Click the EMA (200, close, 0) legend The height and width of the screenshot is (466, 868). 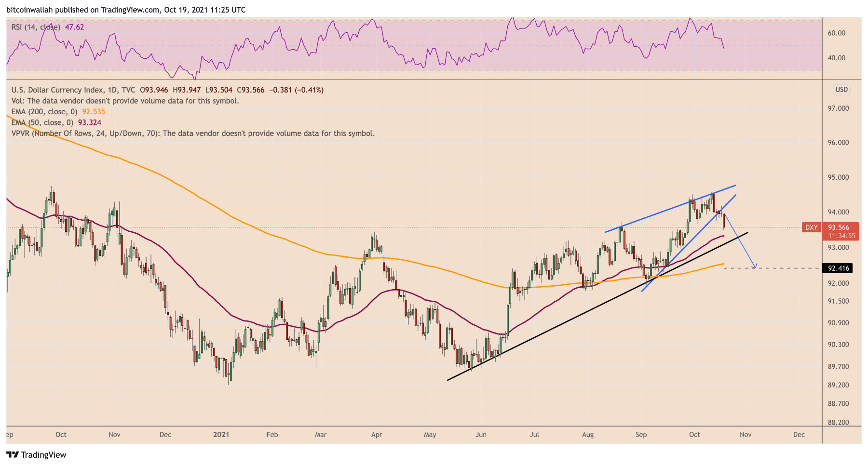pos(44,112)
